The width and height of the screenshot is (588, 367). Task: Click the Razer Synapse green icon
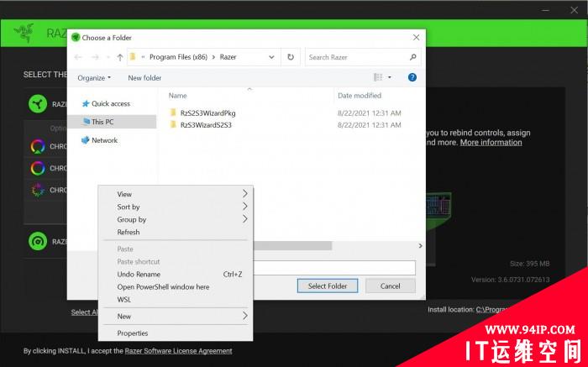[x=38, y=103]
